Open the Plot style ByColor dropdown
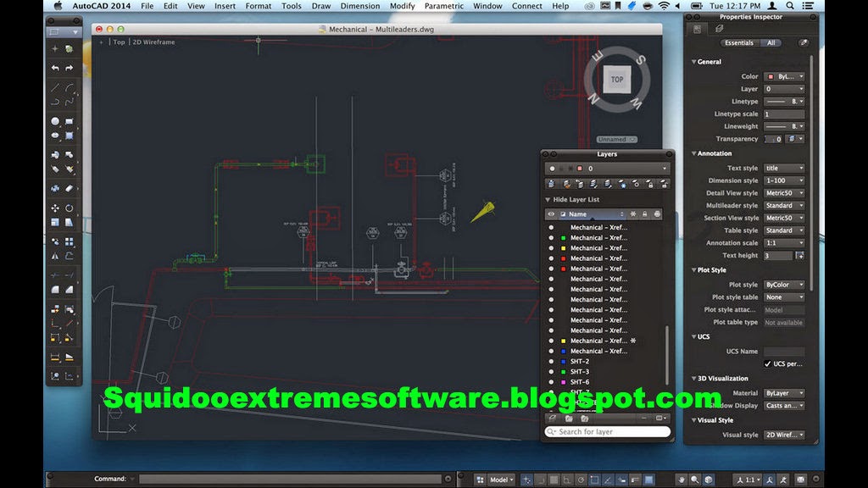This screenshot has width=868, height=488. click(x=784, y=285)
